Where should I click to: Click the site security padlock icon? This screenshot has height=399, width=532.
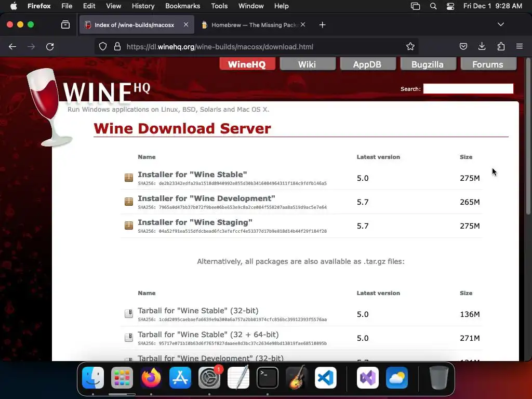(x=117, y=46)
